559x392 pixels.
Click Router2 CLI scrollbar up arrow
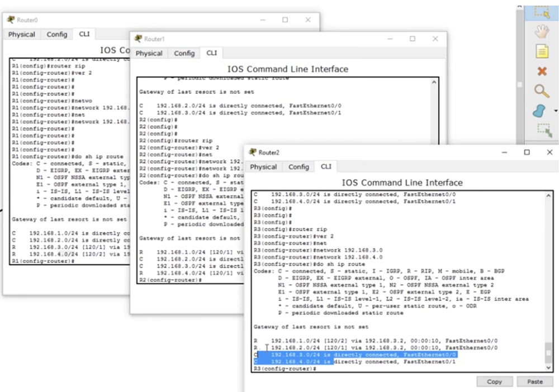point(548,195)
